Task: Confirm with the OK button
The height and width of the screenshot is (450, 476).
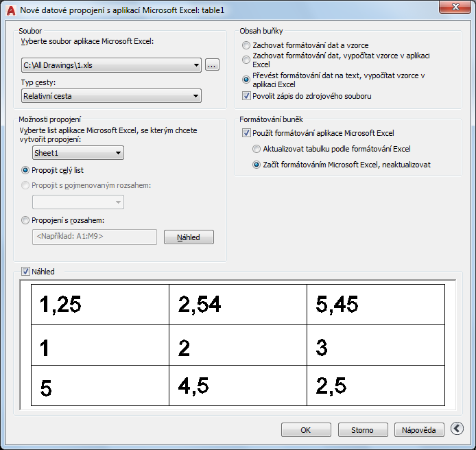Action: [306, 430]
